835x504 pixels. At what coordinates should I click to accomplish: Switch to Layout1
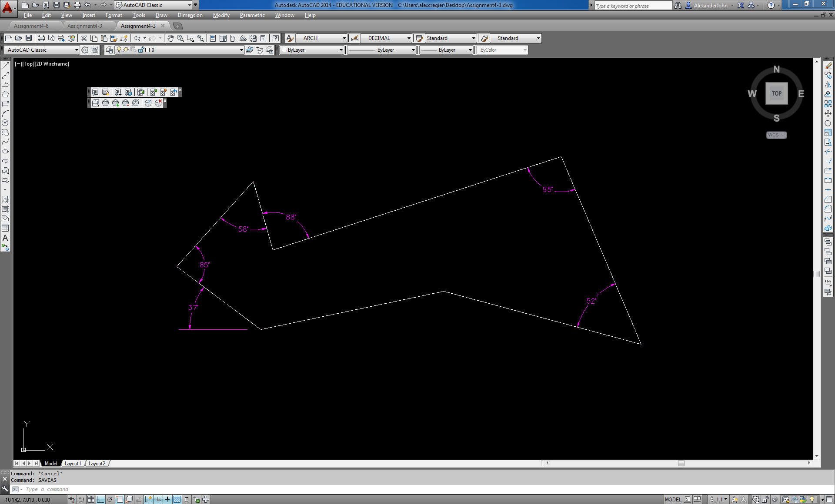click(73, 463)
